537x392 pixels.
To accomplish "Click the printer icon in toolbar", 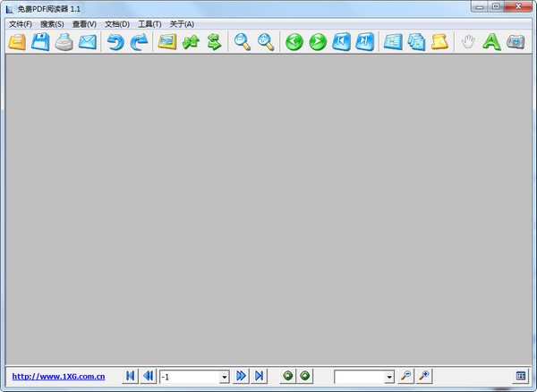I will 64,41.
